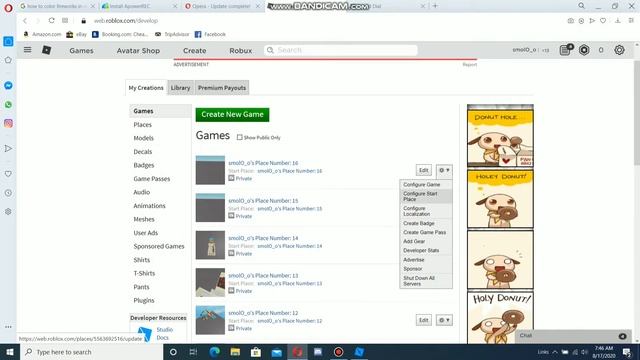Open thumbnail of Place Number: 13
This screenshot has width=640, height=360.
[210, 282]
